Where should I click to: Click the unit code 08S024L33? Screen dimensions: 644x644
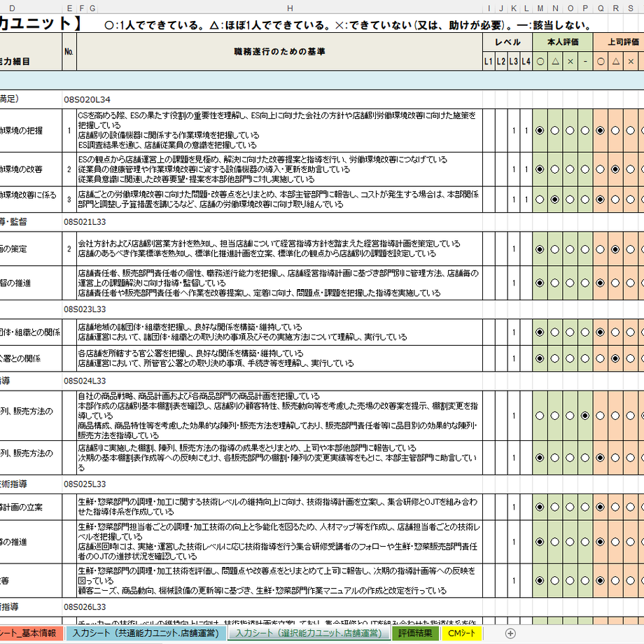(85, 381)
